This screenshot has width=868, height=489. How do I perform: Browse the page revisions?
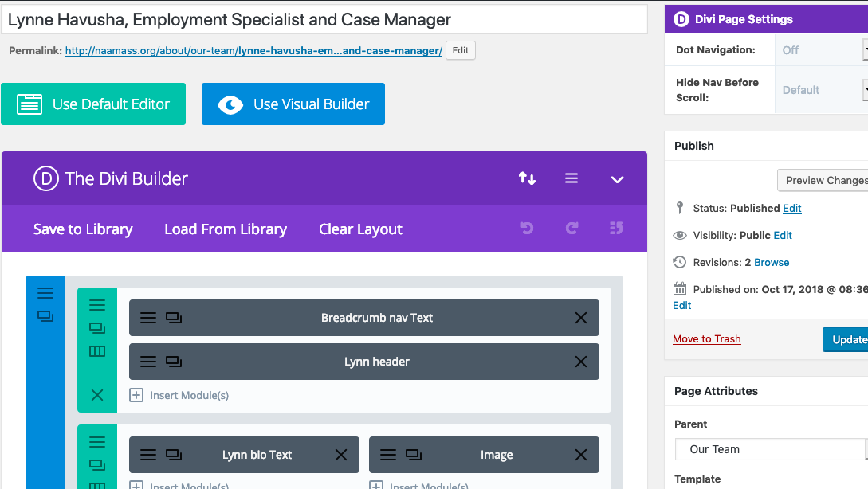[772, 262]
